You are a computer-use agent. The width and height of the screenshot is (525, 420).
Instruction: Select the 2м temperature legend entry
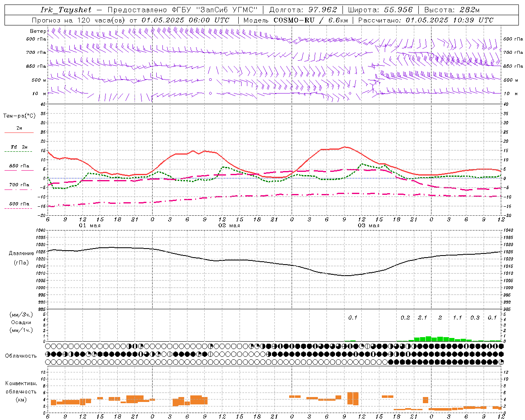[x=19, y=128]
